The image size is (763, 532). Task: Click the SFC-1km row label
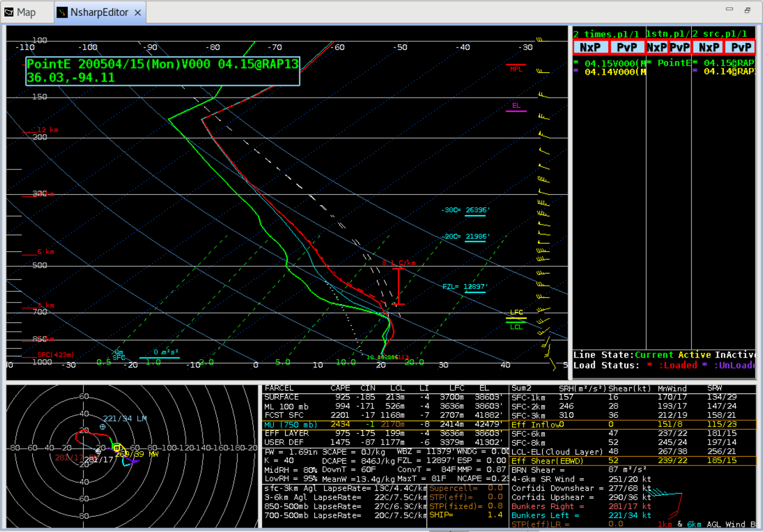tap(528, 398)
